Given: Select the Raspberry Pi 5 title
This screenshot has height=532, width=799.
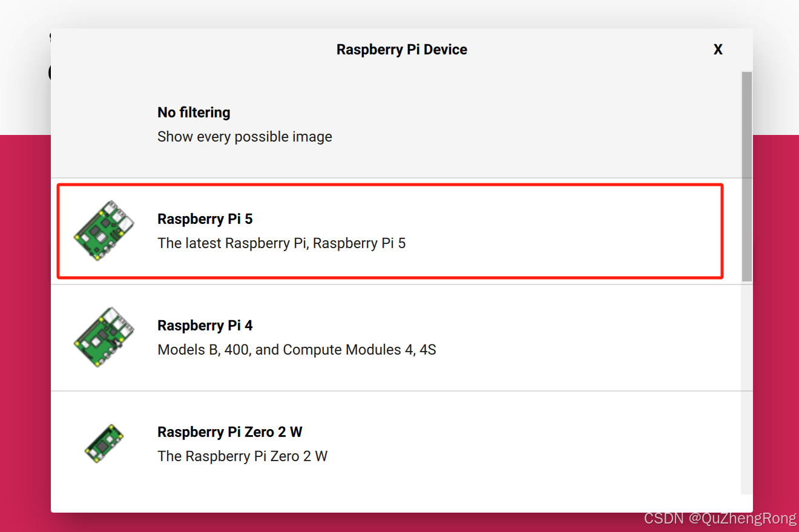Looking at the screenshot, I should coord(205,219).
